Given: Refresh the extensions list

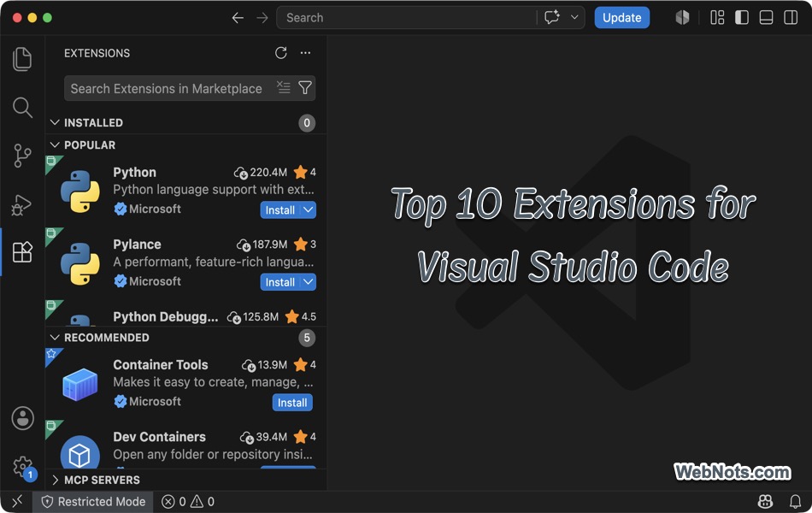Looking at the screenshot, I should coord(280,53).
